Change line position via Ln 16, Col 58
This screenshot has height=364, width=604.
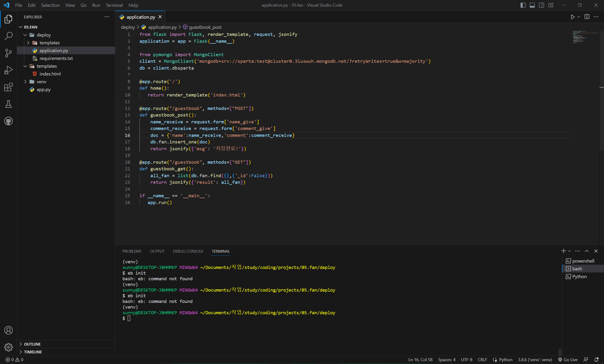(x=420, y=360)
